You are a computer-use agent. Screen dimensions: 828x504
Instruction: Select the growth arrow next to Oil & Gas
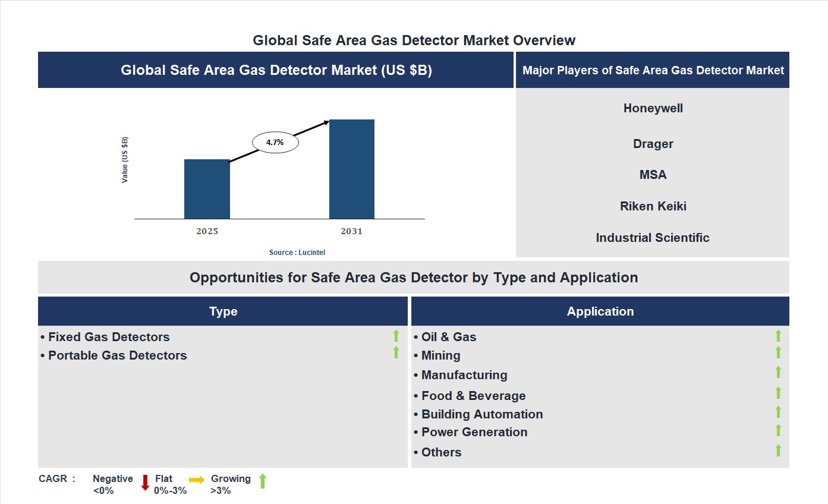point(779,336)
